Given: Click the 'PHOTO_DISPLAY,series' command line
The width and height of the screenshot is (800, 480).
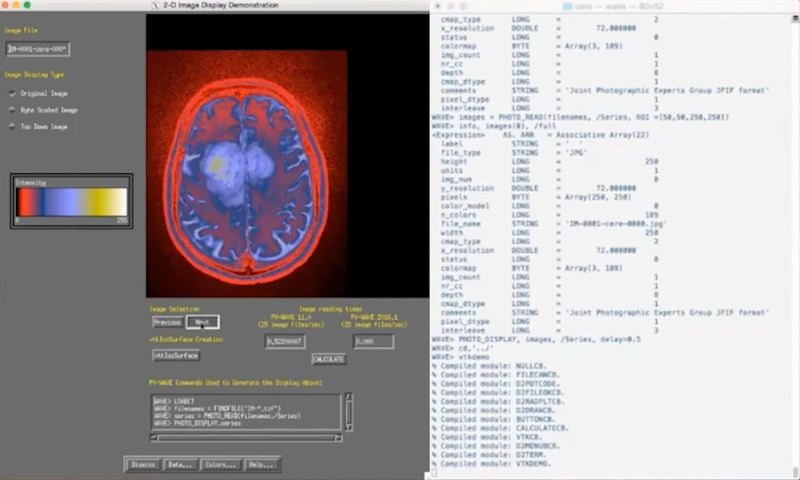Looking at the screenshot, I should point(197,423).
